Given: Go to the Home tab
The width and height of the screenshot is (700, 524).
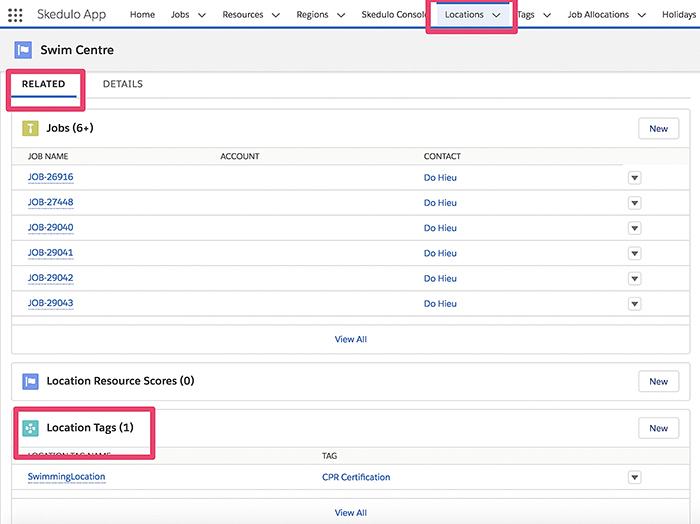Looking at the screenshot, I should point(142,15).
